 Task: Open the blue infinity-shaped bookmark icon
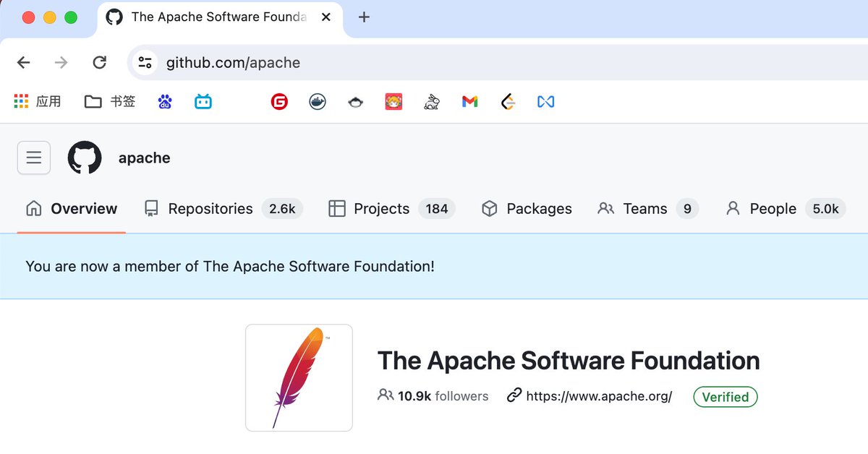[546, 102]
